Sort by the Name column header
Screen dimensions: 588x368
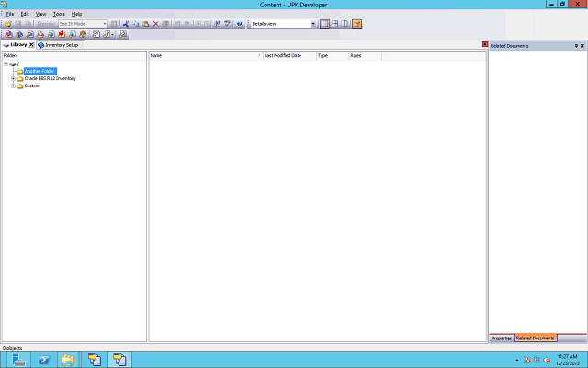[x=206, y=55]
